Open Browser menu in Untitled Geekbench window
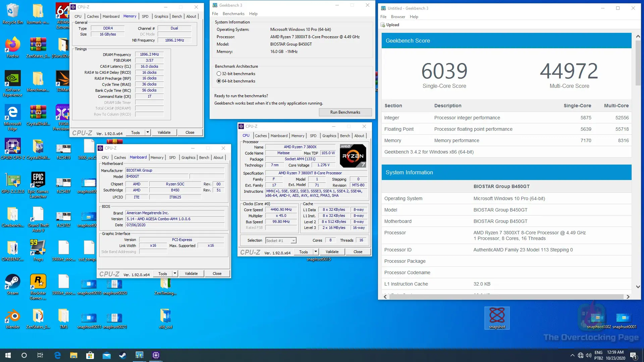 click(398, 17)
